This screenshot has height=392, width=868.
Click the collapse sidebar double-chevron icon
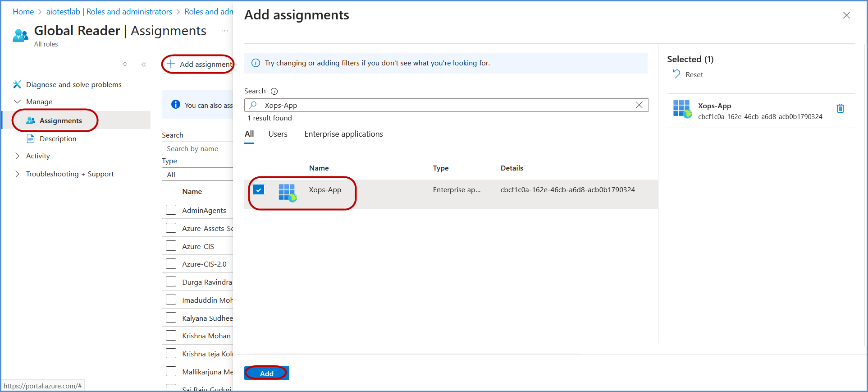pos(144,65)
